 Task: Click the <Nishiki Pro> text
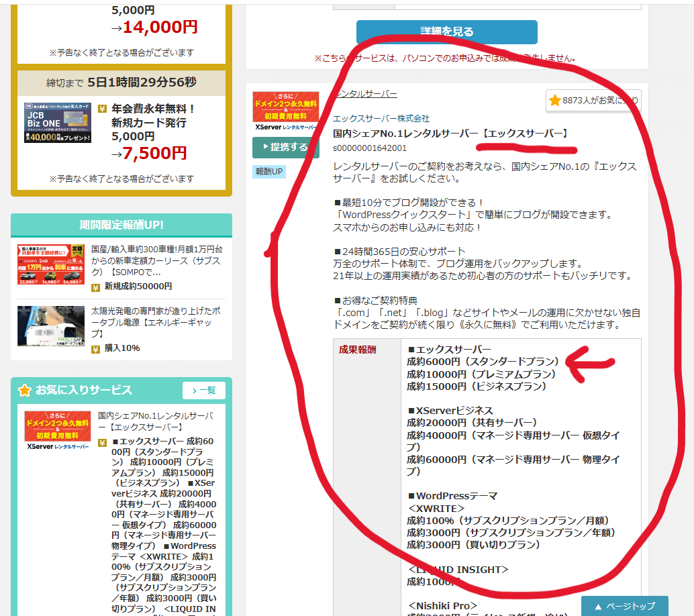pyautogui.click(x=442, y=606)
